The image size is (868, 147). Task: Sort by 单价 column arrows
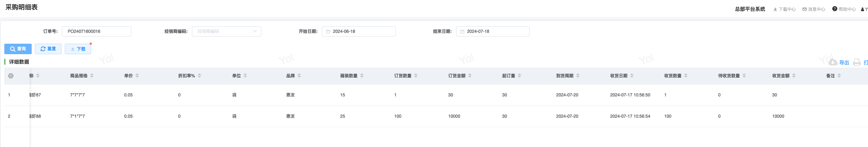coord(137,76)
